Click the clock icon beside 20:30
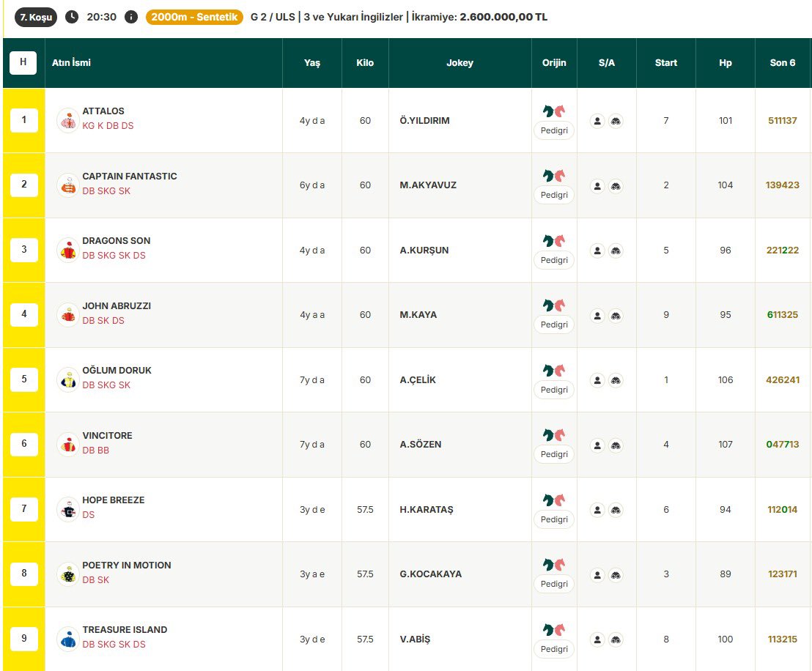Image resolution: width=812 pixels, height=671 pixels. tap(72, 17)
